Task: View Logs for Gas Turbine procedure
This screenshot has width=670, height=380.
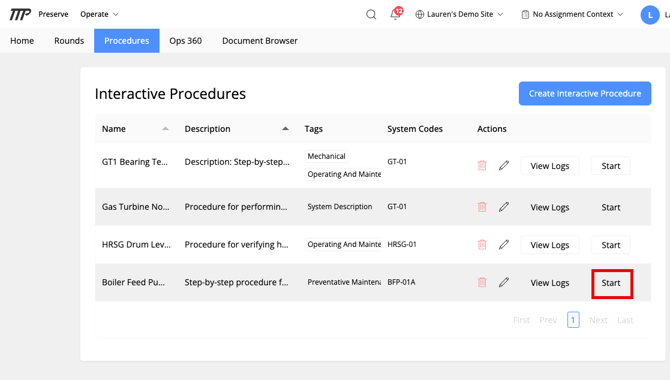Action: [x=550, y=207]
